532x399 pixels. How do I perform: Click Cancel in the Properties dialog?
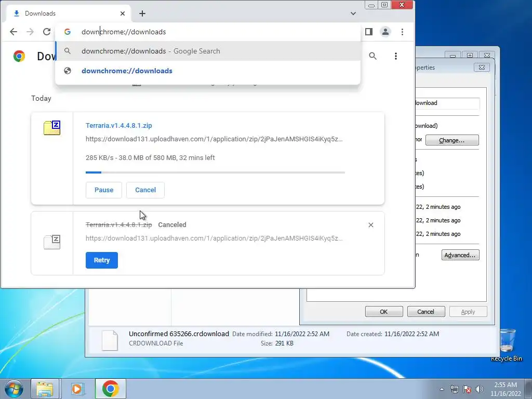click(x=426, y=312)
